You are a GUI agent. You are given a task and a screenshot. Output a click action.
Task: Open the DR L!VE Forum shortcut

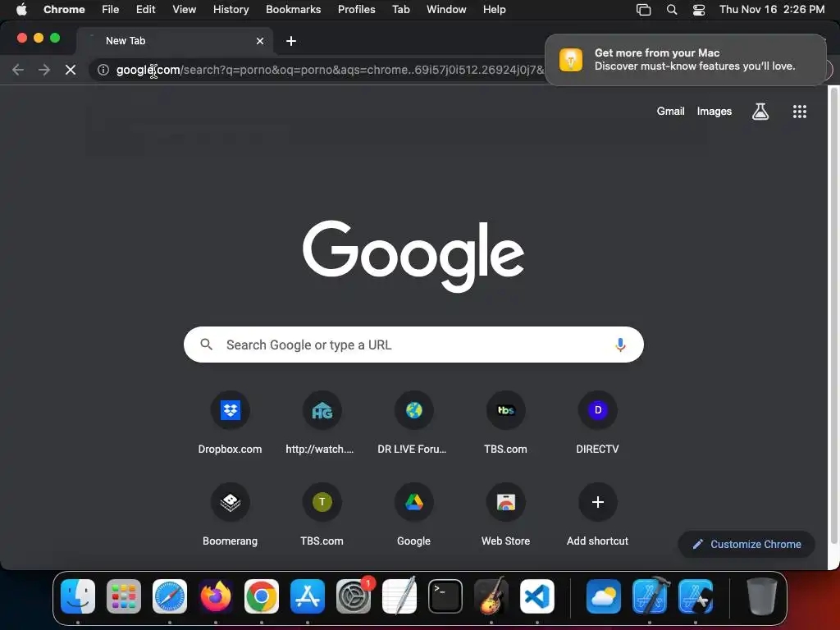[x=413, y=410]
